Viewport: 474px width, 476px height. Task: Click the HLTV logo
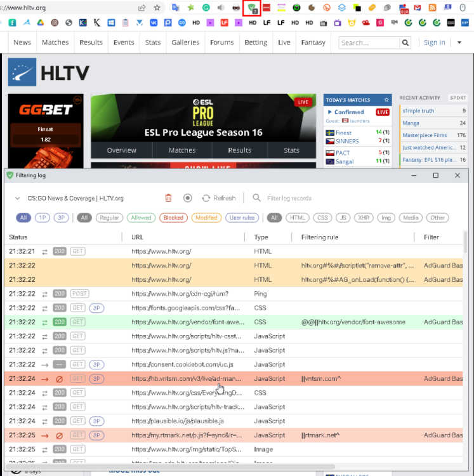coord(49,72)
